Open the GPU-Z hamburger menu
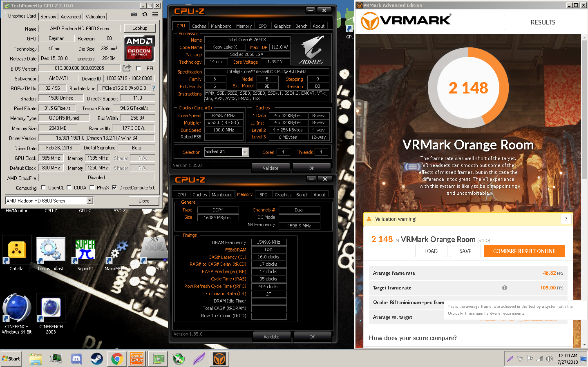Viewport: 588px width, 367px height. (x=155, y=14)
